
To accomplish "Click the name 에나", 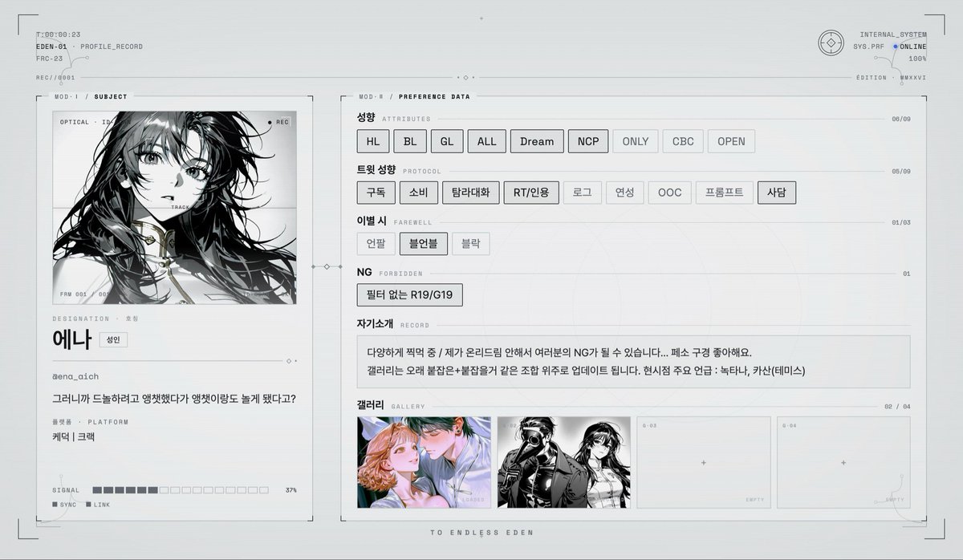I will (x=72, y=339).
